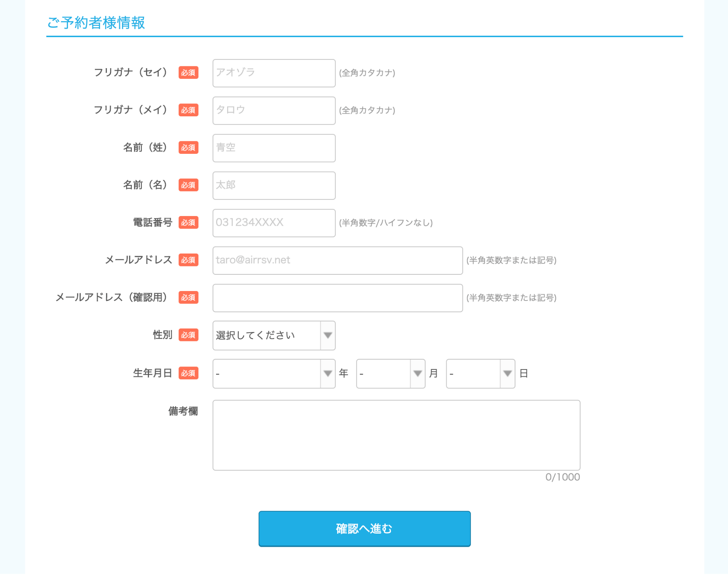Click the 必須 badge beside メールアドレス（確認用）

(188, 298)
